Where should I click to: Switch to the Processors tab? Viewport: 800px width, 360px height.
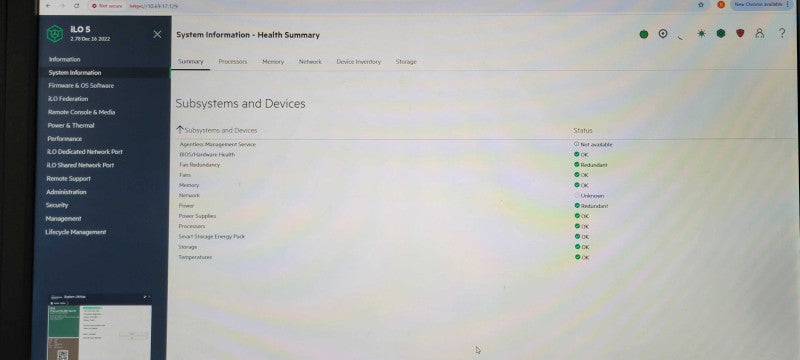click(x=233, y=62)
